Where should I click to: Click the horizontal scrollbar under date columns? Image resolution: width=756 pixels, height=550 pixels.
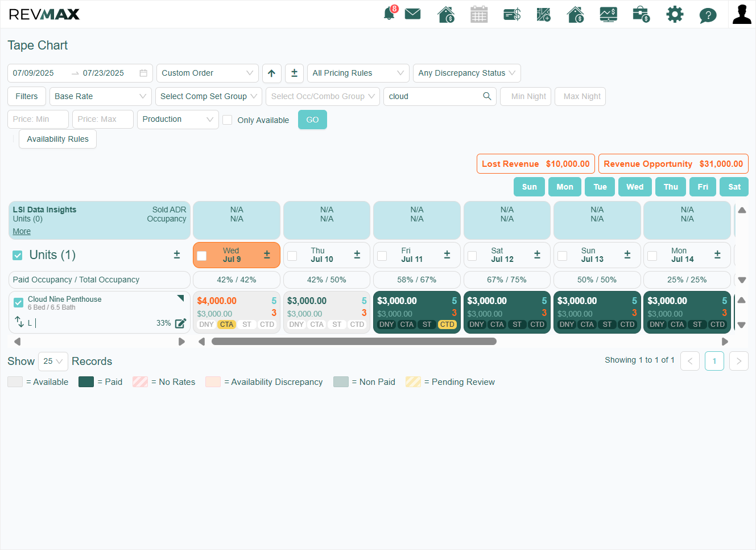[x=354, y=342]
